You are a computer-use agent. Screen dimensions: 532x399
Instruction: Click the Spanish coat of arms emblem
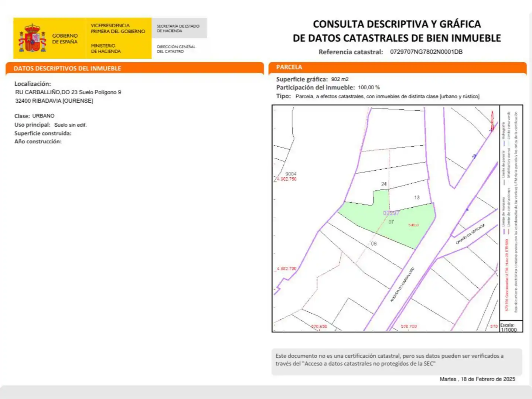(33, 38)
